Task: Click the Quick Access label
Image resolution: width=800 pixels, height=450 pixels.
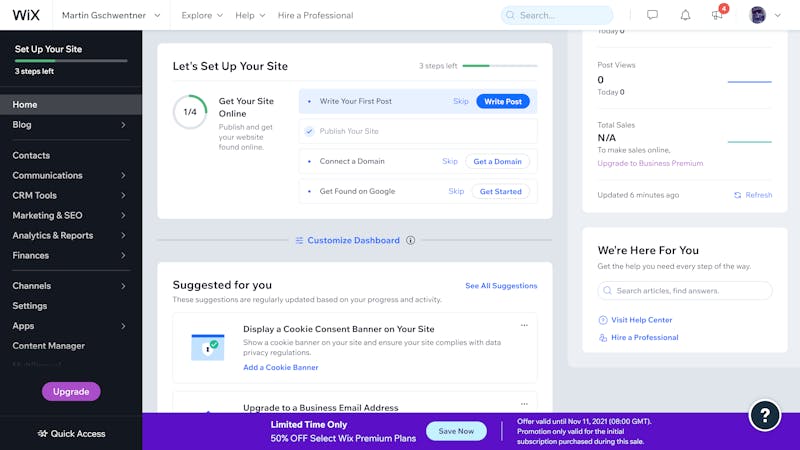Action: (78, 434)
